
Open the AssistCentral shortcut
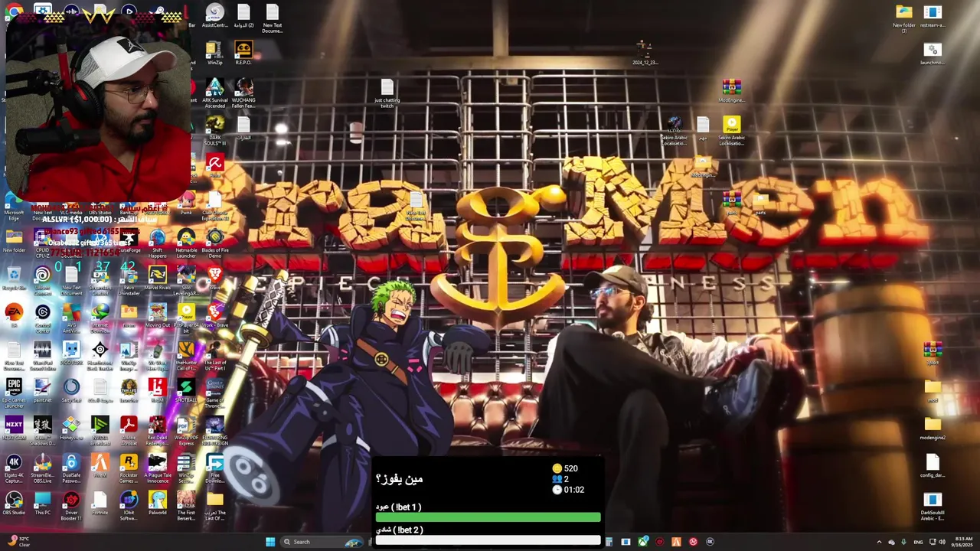pyautogui.click(x=215, y=16)
